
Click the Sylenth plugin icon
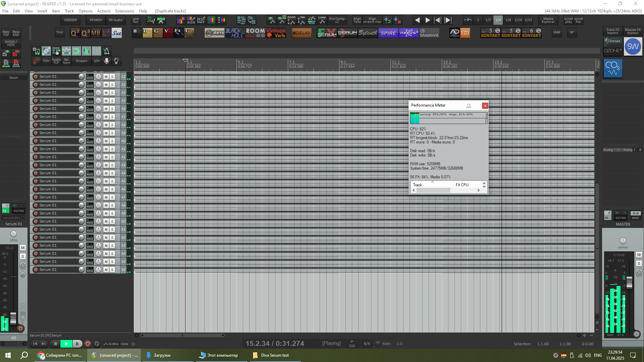[368, 33]
